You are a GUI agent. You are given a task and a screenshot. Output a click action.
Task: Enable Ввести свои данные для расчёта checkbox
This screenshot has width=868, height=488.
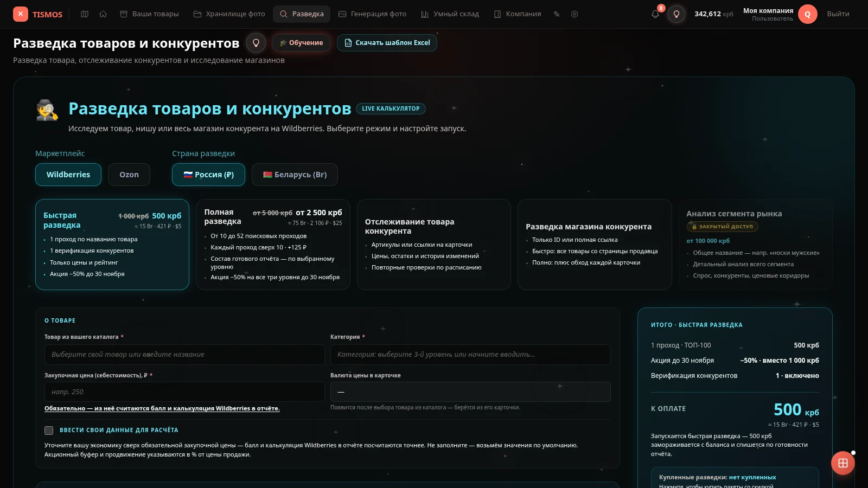[49, 431]
